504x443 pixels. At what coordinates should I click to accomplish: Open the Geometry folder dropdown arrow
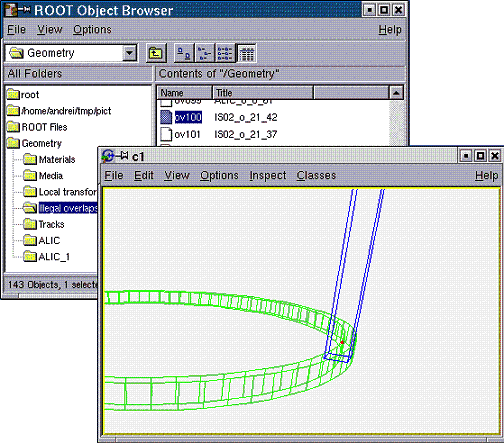tap(130, 53)
